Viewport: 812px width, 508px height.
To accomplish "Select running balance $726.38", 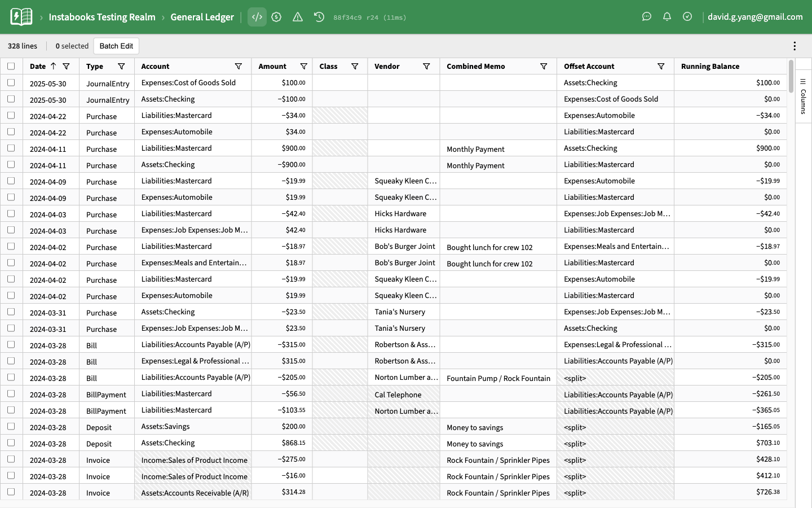I will 730,492.
